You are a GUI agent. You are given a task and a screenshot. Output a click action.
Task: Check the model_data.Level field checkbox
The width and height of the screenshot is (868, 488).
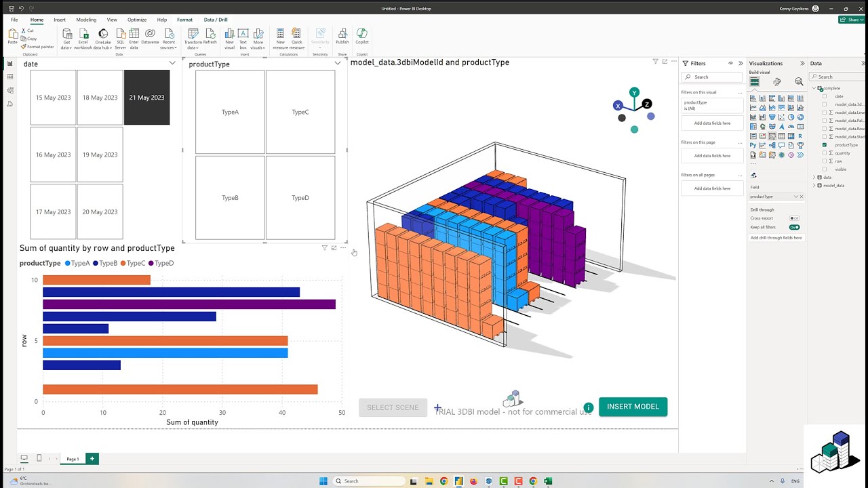click(x=825, y=113)
